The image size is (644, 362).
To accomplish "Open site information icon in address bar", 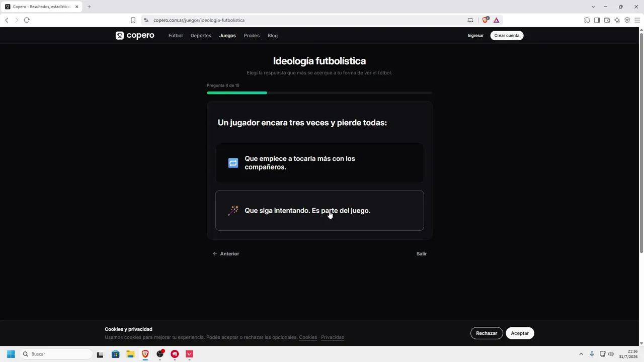I will (x=146, y=20).
